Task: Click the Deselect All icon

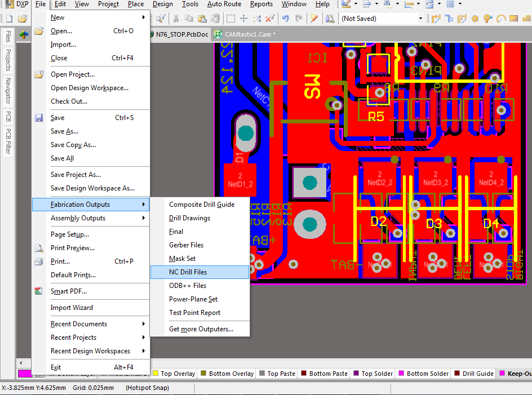Action: [x=257, y=19]
